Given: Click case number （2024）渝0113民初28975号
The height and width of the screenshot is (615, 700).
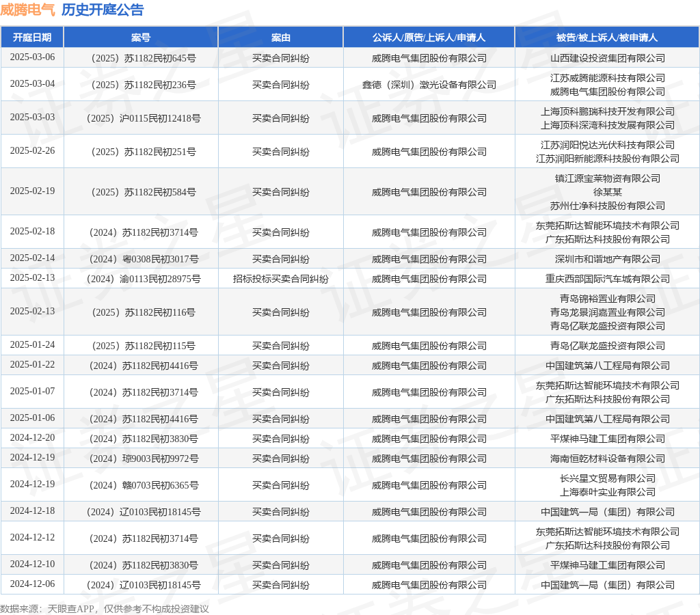Looking at the screenshot, I should click(x=141, y=279).
